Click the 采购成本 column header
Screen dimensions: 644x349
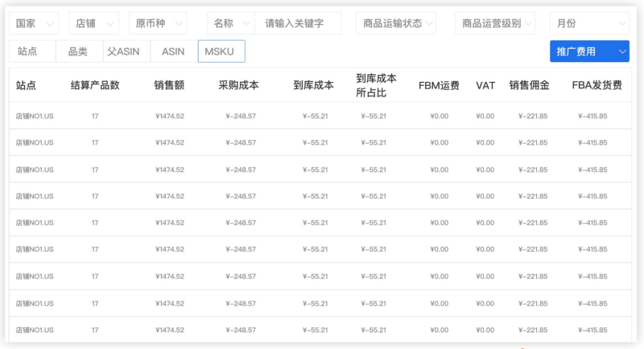click(239, 85)
